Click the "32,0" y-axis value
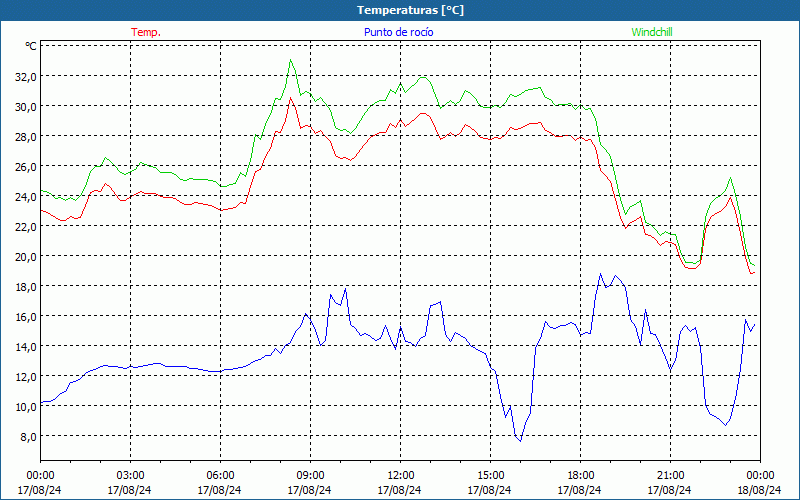This screenshot has height=500, width=800. coord(27,77)
